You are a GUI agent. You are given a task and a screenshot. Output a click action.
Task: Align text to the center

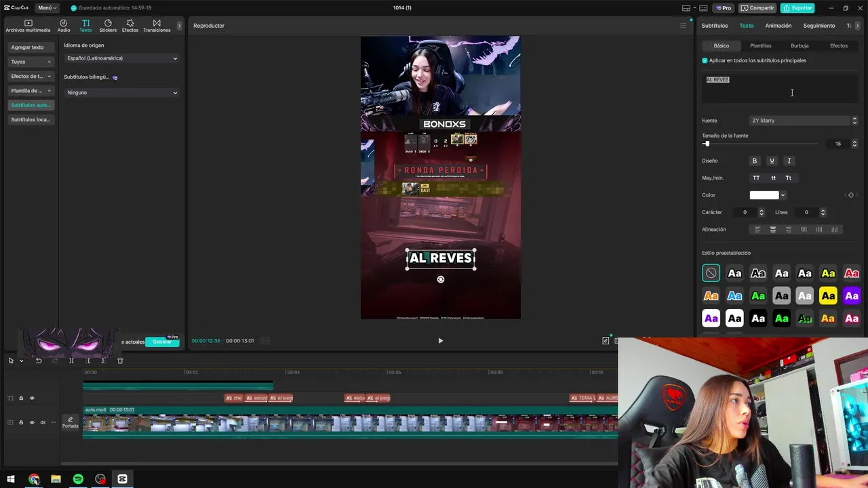click(x=772, y=230)
